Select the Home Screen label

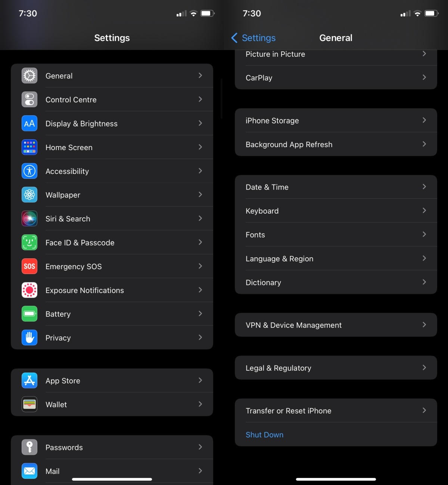tap(69, 147)
